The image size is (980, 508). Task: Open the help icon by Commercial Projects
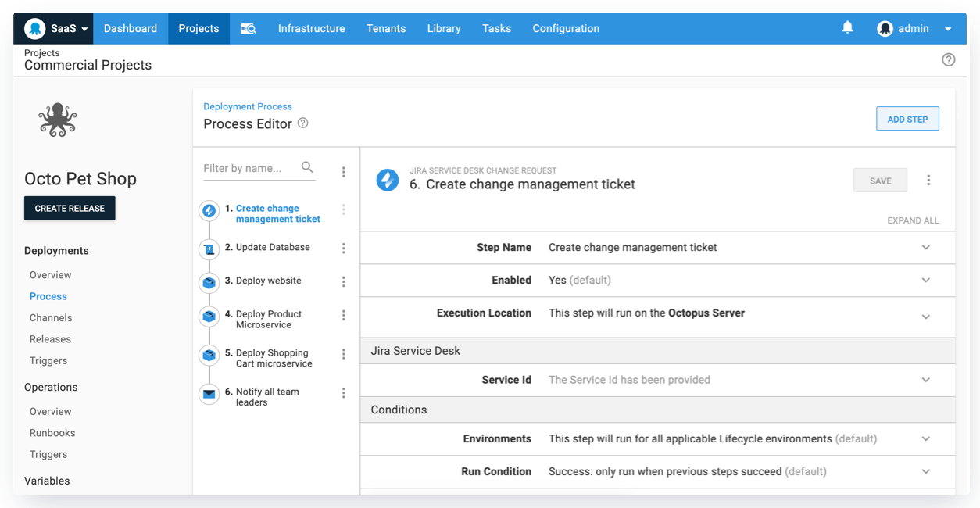coord(949,59)
